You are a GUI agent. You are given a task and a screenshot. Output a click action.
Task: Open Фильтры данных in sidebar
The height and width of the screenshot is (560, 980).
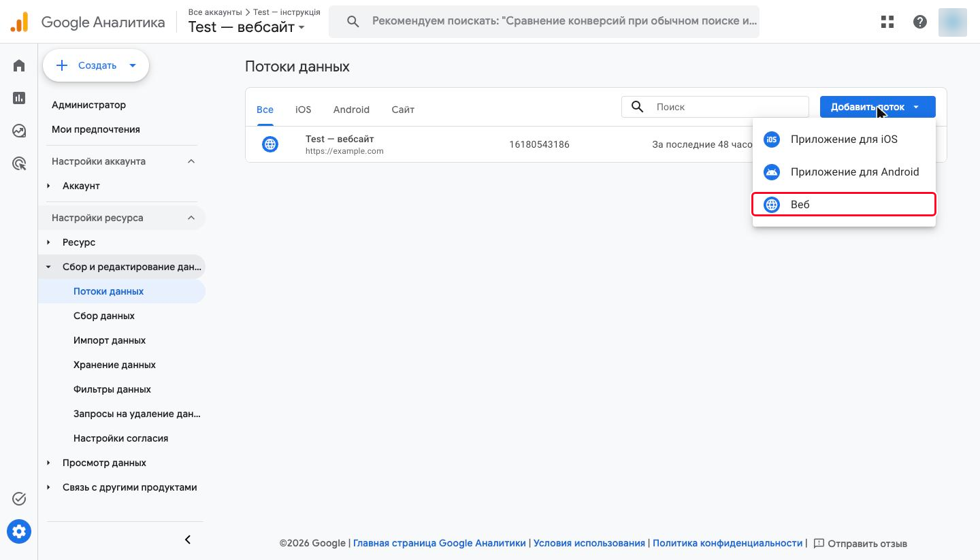click(112, 389)
